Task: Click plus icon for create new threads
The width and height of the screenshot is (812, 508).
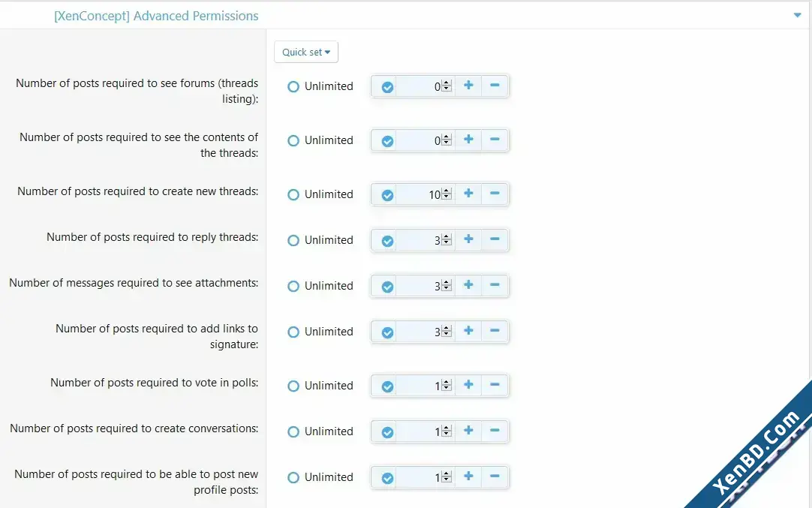Action: 468,194
